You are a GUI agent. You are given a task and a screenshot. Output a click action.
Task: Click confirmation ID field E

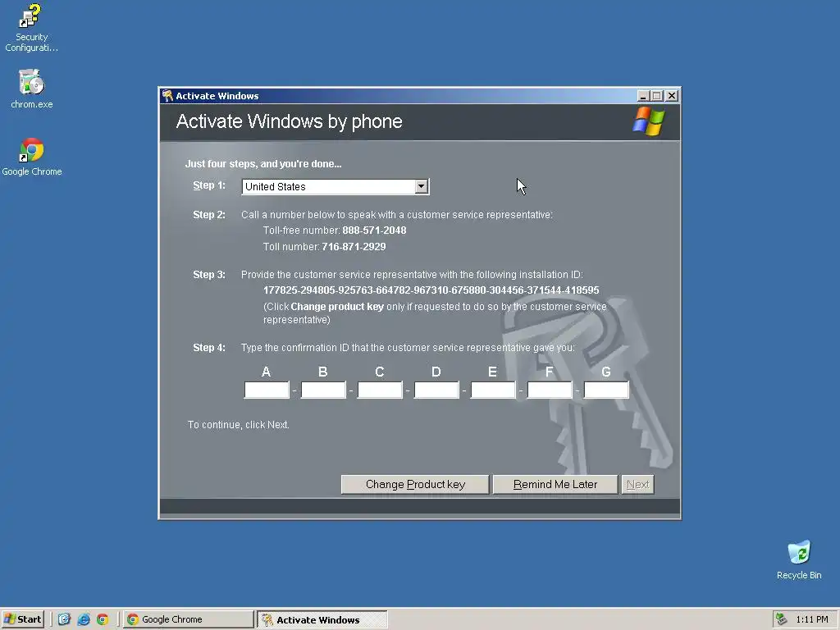(x=493, y=390)
